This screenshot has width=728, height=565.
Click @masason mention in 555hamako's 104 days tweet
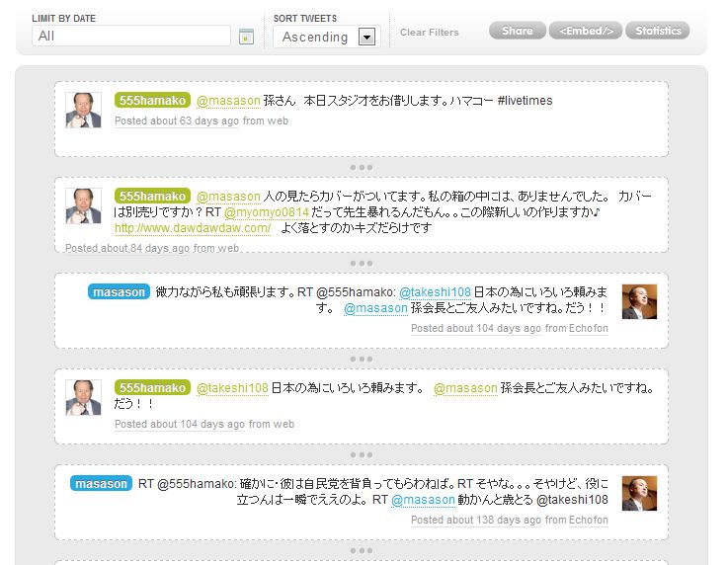tap(465, 388)
